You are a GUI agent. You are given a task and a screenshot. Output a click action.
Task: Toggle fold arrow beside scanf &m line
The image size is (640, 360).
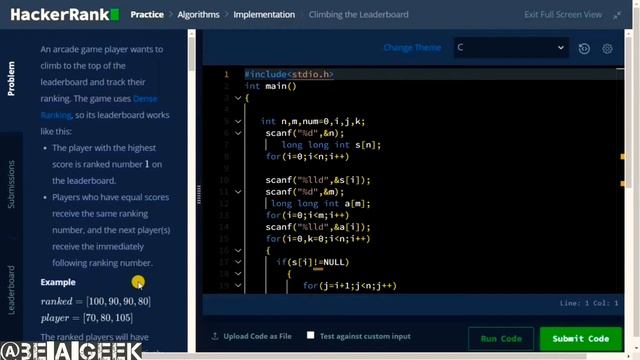[238, 192]
